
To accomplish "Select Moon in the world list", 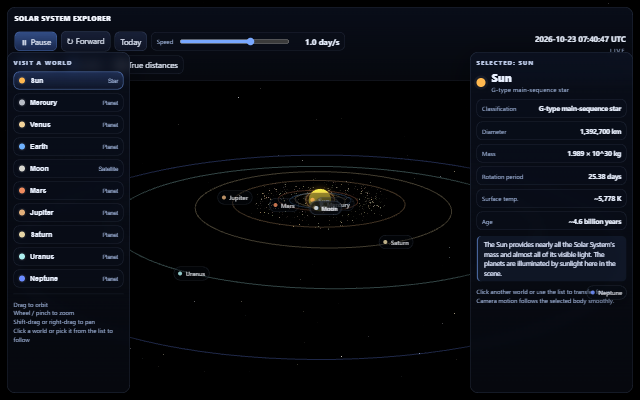I will (x=69, y=169).
